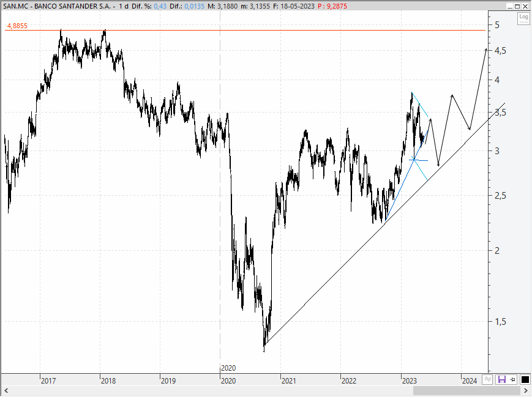
Task: Minimize the SAN.MC chart window
Action: pos(510,6)
